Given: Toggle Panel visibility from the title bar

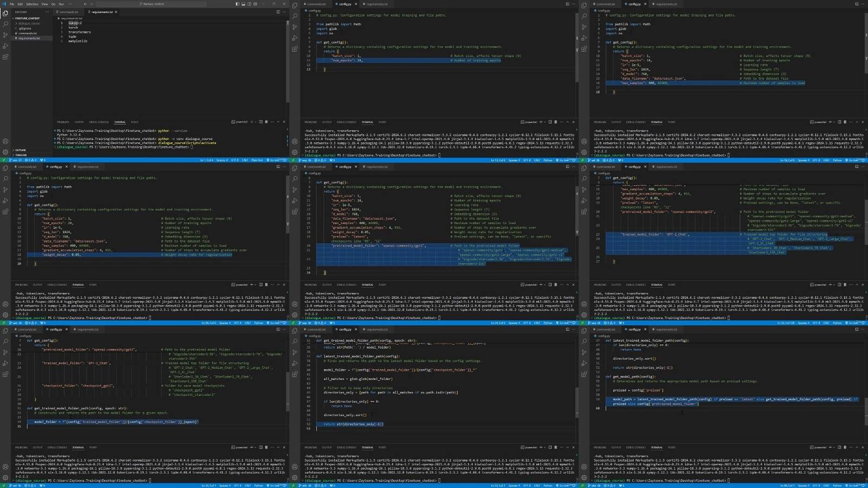Looking at the screenshot, I should click(x=243, y=4).
